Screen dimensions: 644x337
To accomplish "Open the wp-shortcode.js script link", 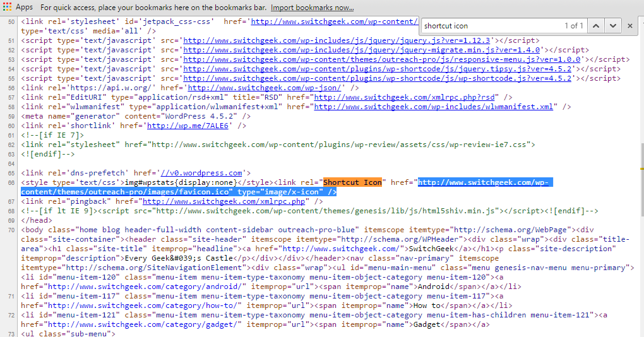I will pyautogui.click(x=377, y=78).
